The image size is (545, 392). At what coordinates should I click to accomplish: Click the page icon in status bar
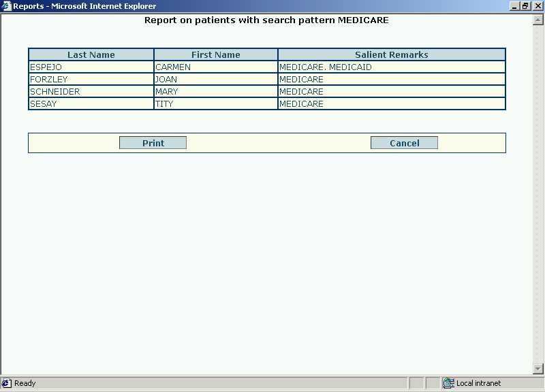click(6, 383)
